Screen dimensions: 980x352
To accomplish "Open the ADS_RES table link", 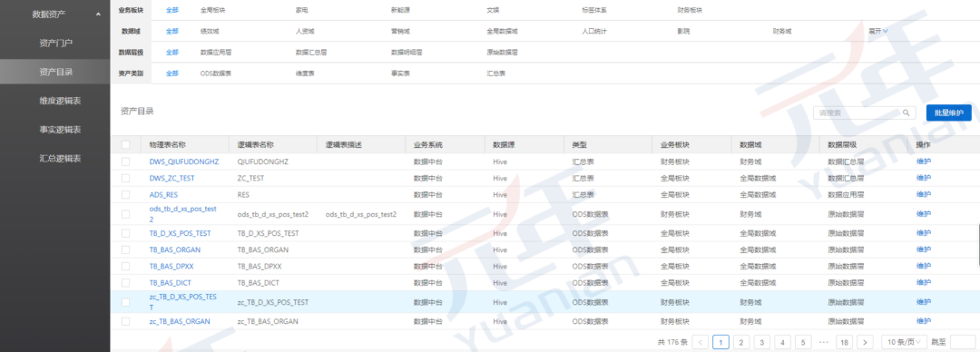I will point(163,194).
